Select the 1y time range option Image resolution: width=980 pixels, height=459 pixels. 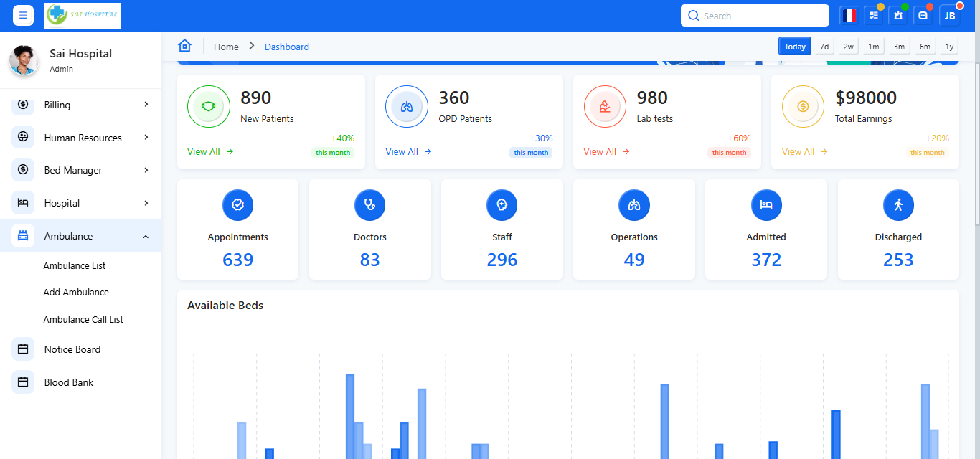[949, 47]
